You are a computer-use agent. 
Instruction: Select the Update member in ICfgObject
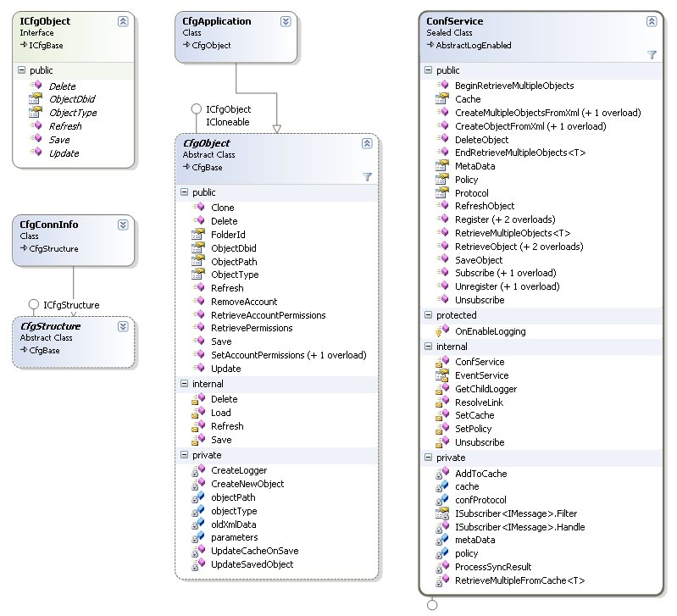(64, 153)
